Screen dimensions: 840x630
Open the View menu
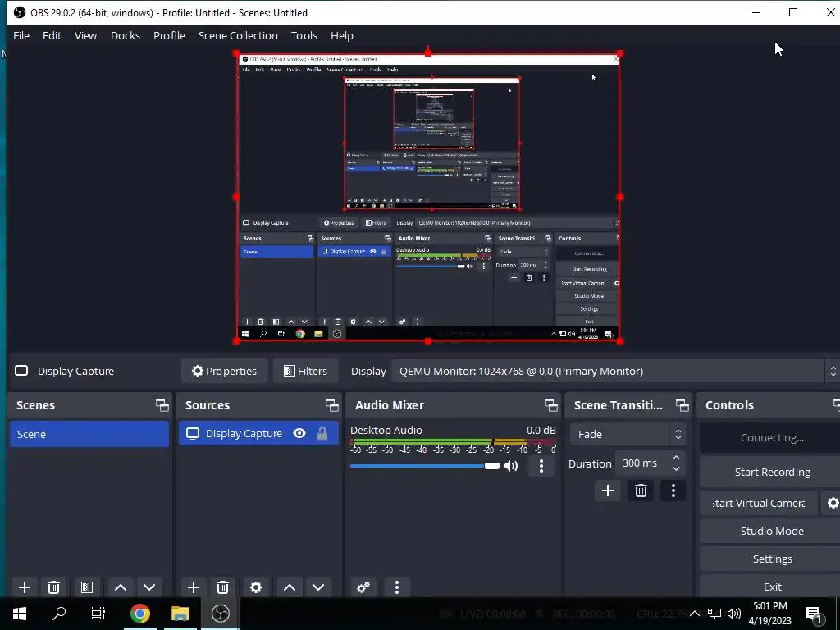pyautogui.click(x=85, y=35)
